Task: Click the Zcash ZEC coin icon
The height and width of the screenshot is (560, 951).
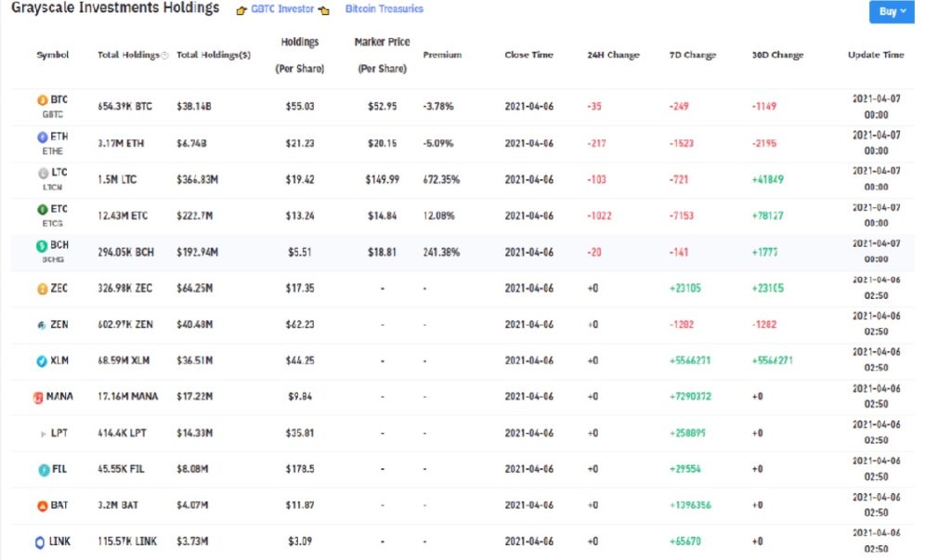Action: click(x=41, y=289)
